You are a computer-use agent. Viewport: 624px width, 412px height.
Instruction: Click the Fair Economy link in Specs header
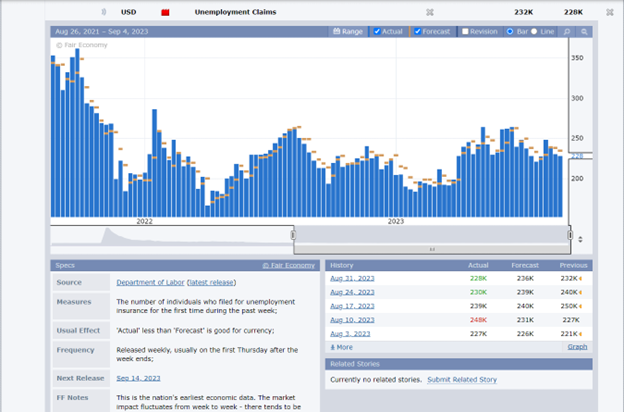289,266
